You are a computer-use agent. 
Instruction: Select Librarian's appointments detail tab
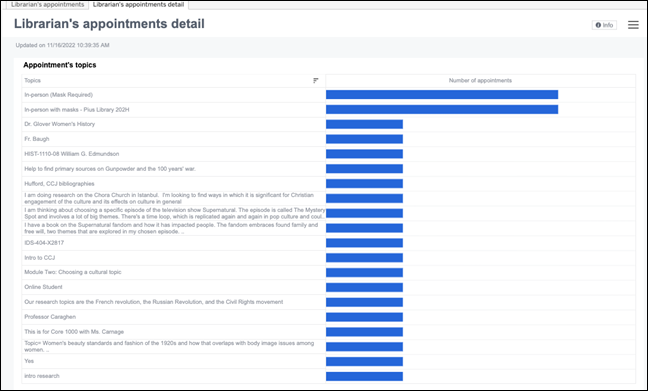click(x=138, y=5)
